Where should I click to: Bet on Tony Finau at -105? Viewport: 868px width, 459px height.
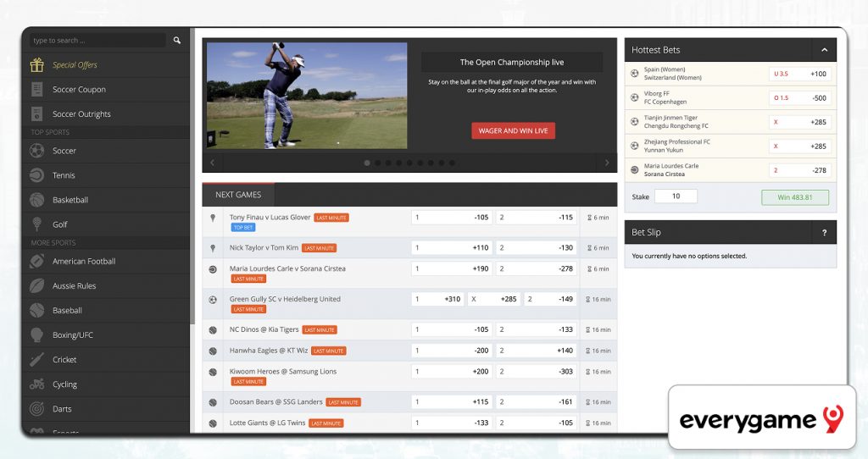[452, 218]
